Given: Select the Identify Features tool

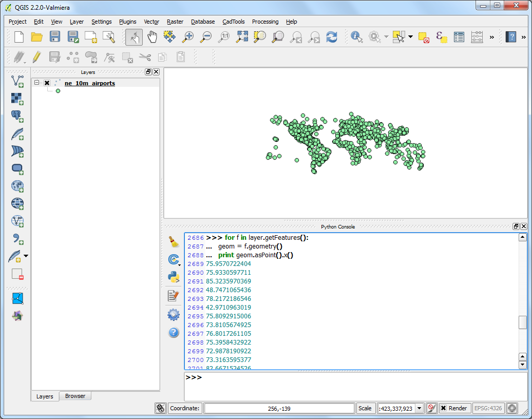Looking at the screenshot, I should (356, 36).
